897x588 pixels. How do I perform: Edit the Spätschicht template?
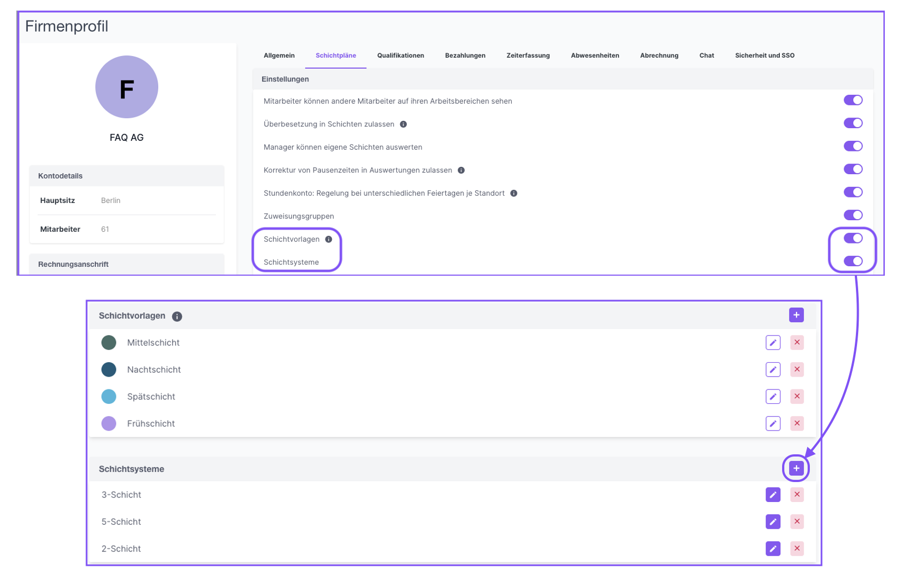[x=773, y=397]
